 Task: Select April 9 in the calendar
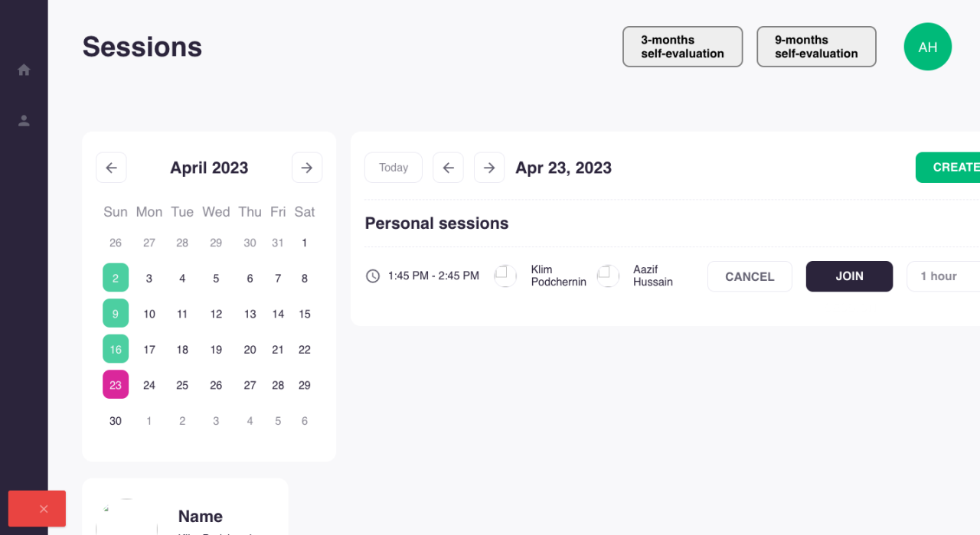coord(116,314)
